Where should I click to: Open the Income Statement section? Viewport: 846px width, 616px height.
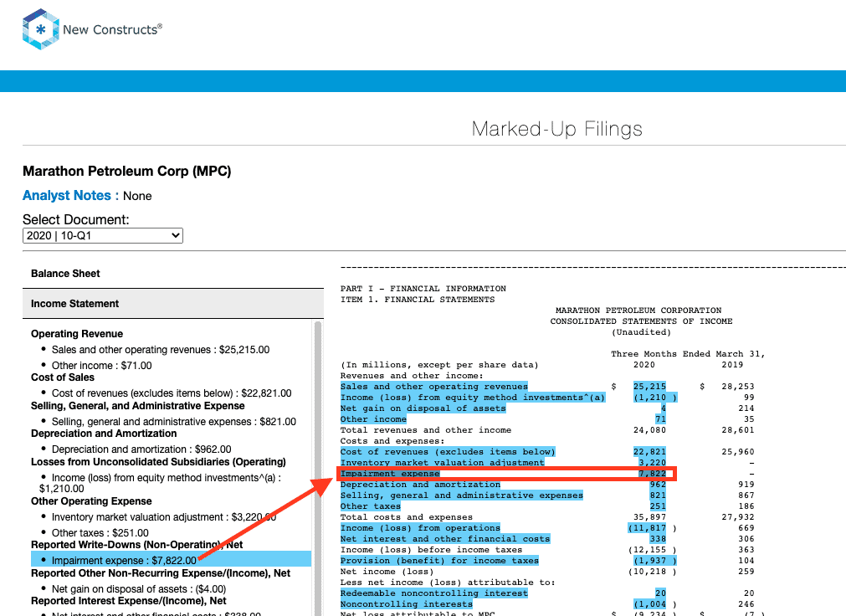(x=172, y=304)
